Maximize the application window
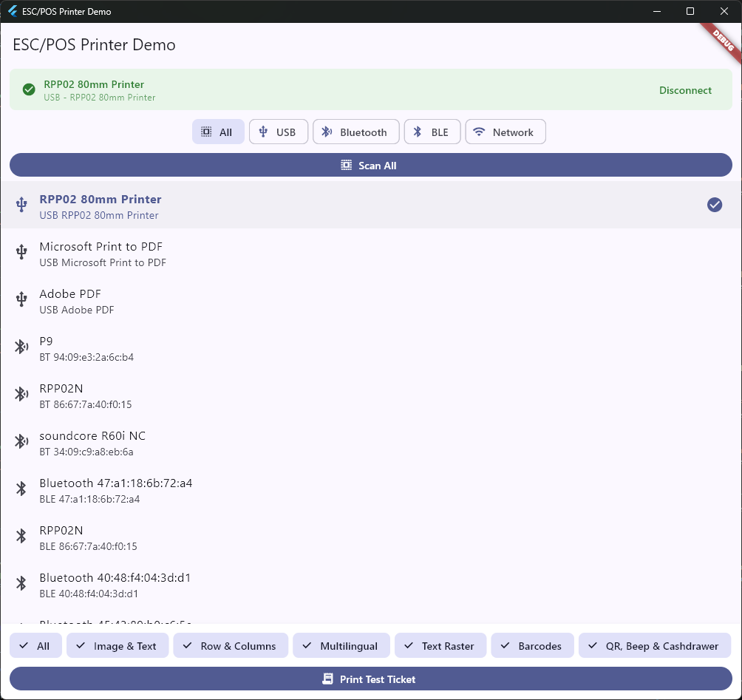This screenshot has height=700, width=742. tap(690, 11)
